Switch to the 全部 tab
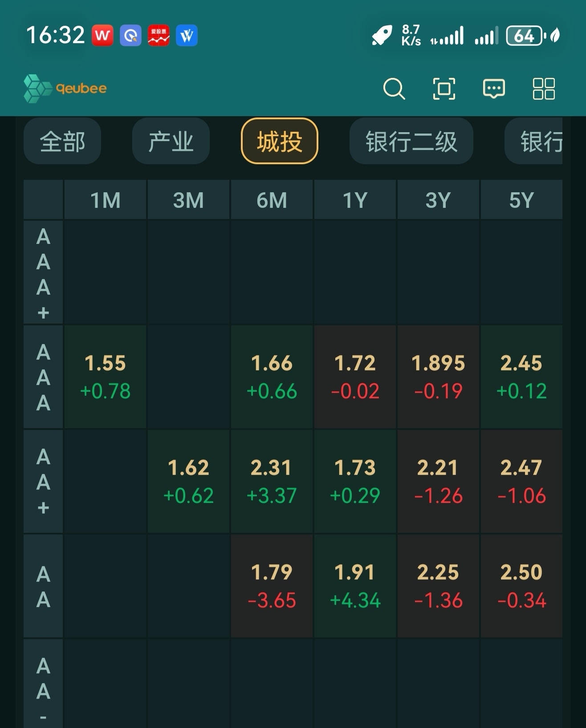The height and width of the screenshot is (728, 586). 62,142
